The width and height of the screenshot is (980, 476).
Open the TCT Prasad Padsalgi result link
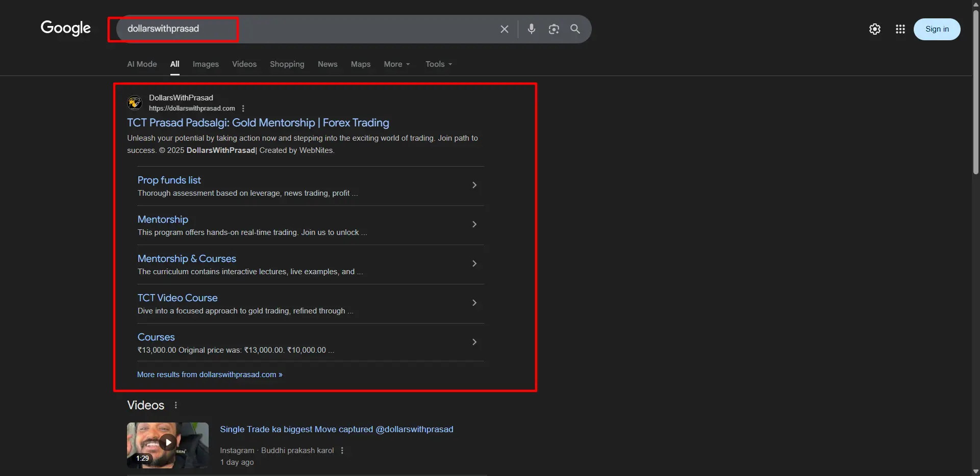click(258, 122)
